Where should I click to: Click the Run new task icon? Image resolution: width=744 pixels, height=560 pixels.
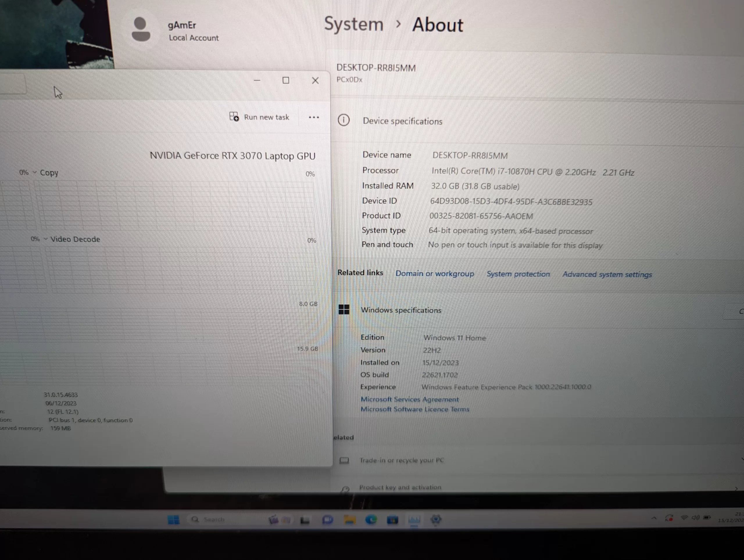pyautogui.click(x=234, y=117)
